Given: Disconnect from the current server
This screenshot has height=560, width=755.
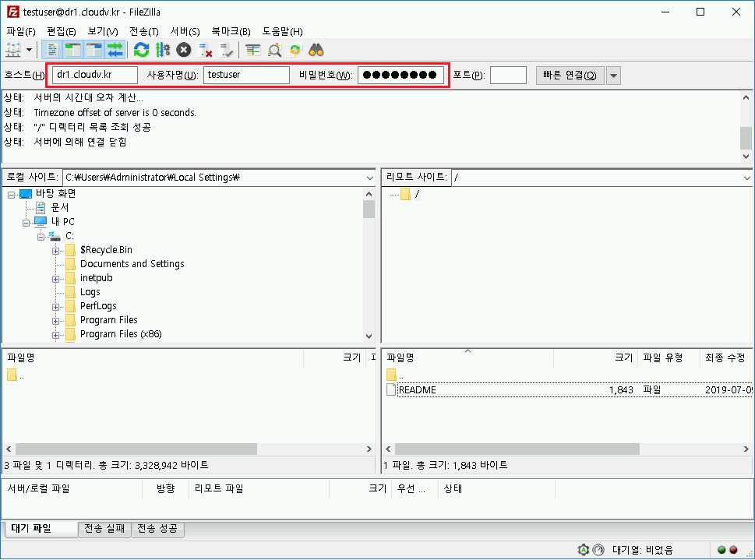Looking at the screenshot, I should [x=205, y=50].
